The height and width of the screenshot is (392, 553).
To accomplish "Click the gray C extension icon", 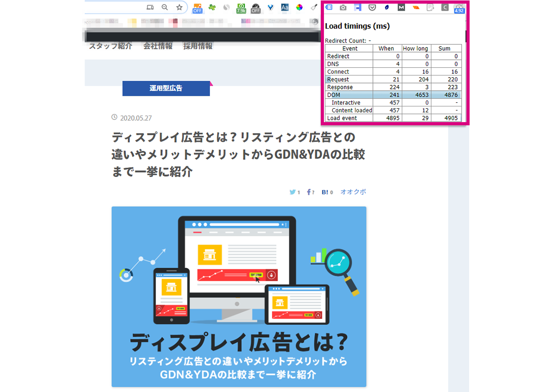I will coord(445,7).
